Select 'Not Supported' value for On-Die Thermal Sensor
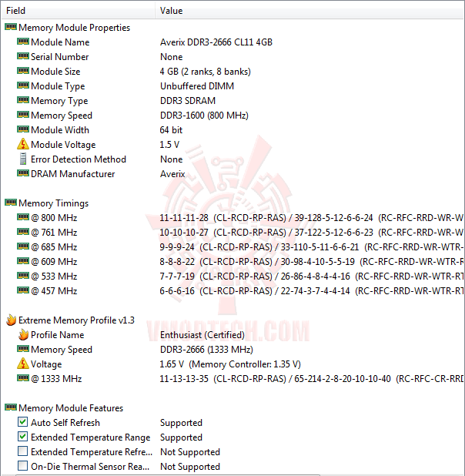The height and width of the screenshot is (476, 465). point(190,467)
